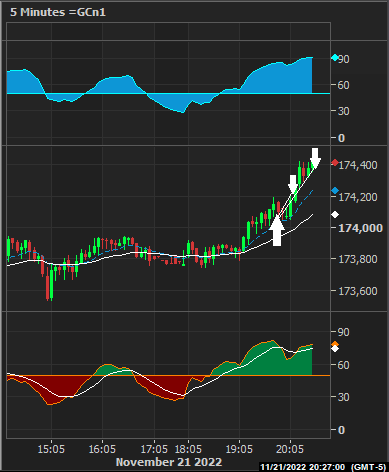This screenshot has height=472, width=389.
Task: Click the 173,800 price axis label
Action: coord(358,259)
